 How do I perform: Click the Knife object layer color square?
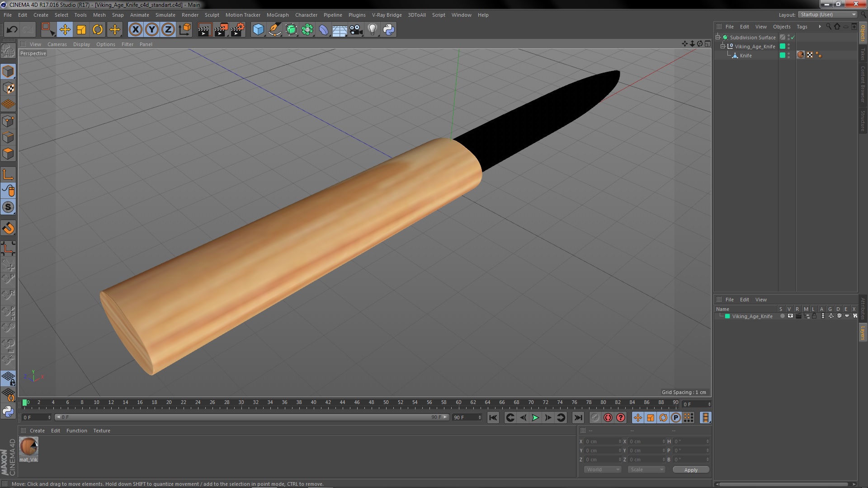(x=783, y=55)
